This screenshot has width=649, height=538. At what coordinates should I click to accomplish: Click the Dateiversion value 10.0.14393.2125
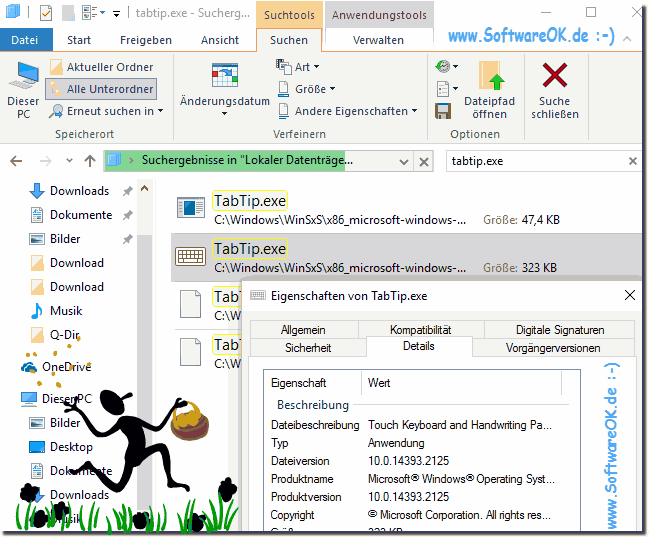[409, 461]
